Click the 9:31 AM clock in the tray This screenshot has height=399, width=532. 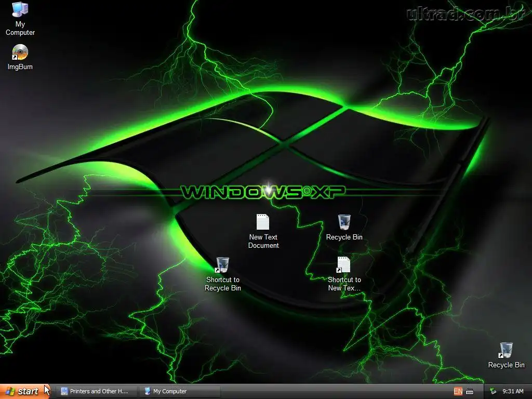513,391
